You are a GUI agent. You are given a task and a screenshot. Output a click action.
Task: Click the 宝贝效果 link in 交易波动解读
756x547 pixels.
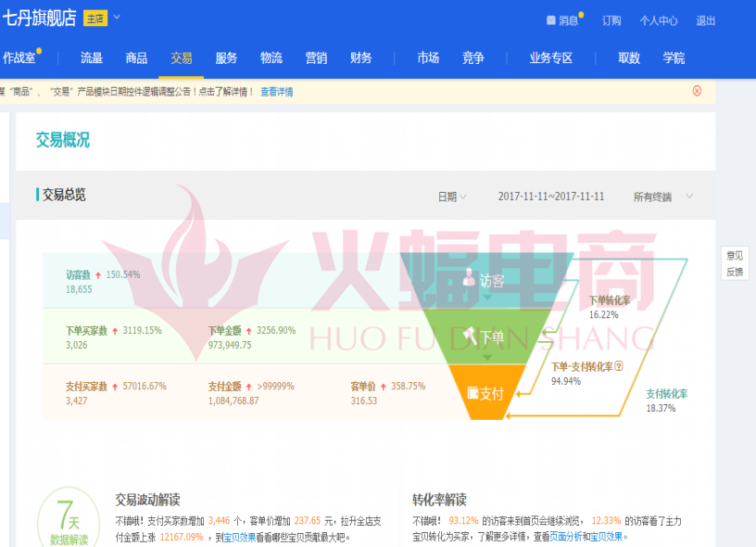[239, 537]
